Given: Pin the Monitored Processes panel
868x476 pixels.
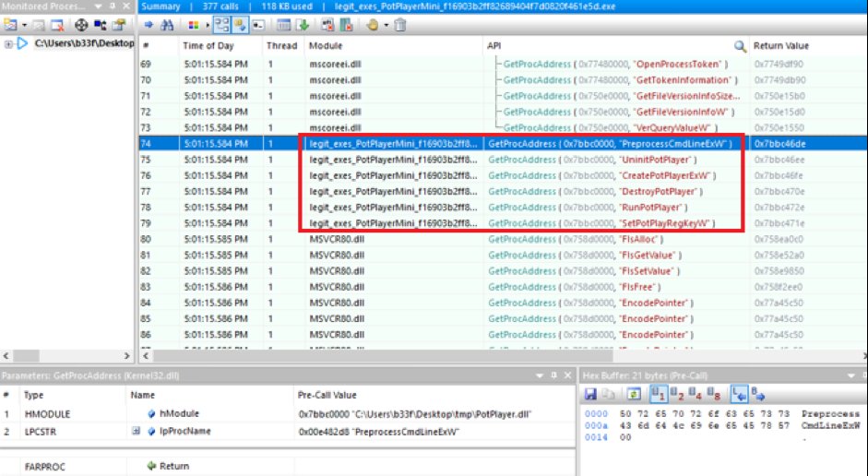Looking at the screenshot, I should 113,6.
